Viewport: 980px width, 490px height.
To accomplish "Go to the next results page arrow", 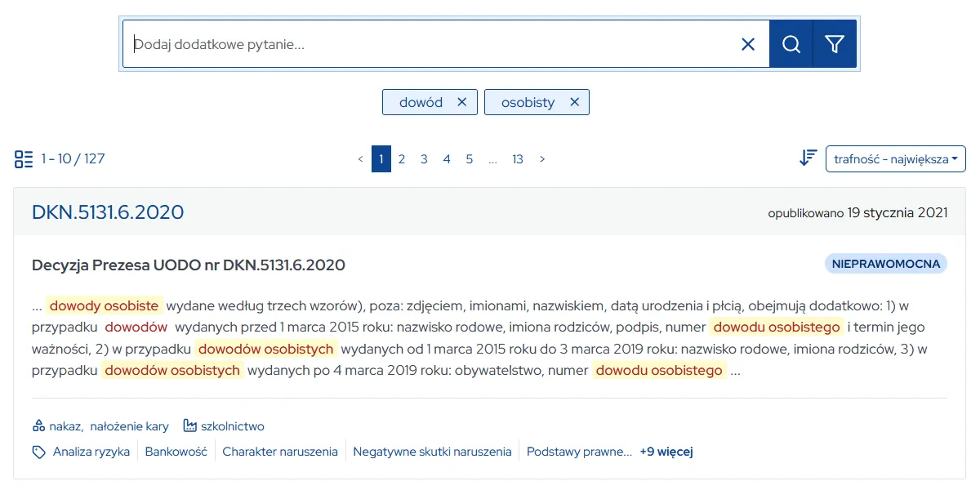I will click(x=541, y=158).
